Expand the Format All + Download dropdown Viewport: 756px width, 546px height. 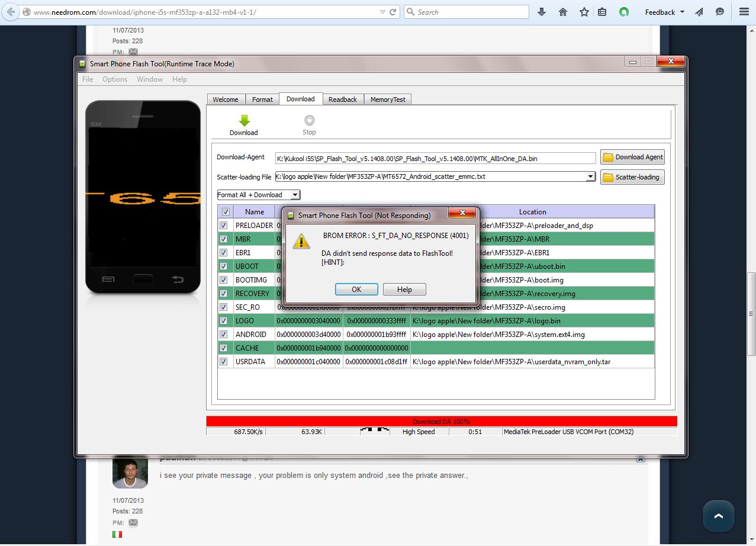(x=295, y=195)
